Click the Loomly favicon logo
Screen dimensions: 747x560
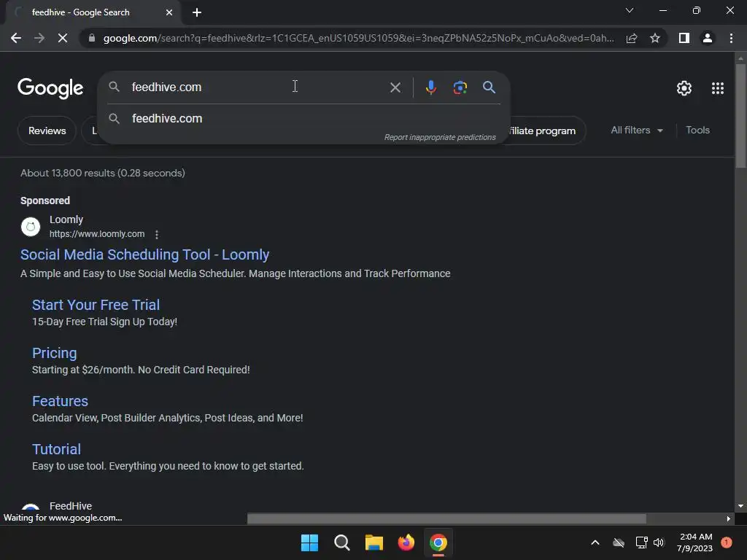31,227
